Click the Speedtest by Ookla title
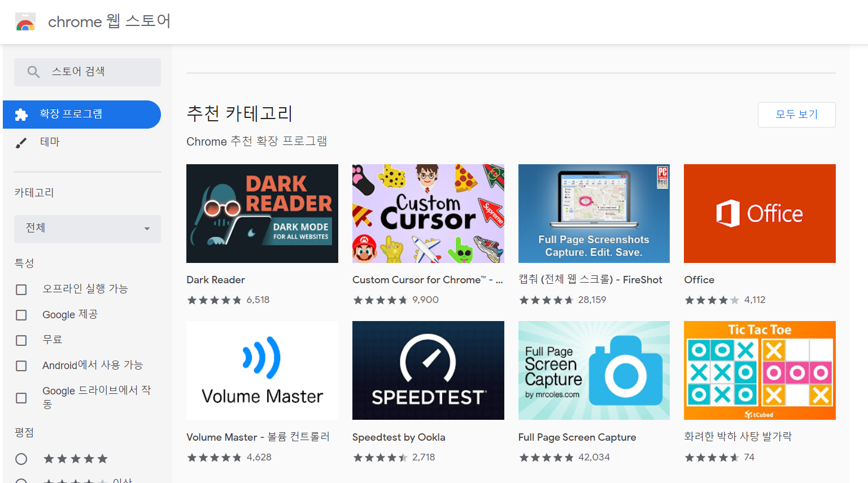The image size is (868, 483). click(399, 437)
